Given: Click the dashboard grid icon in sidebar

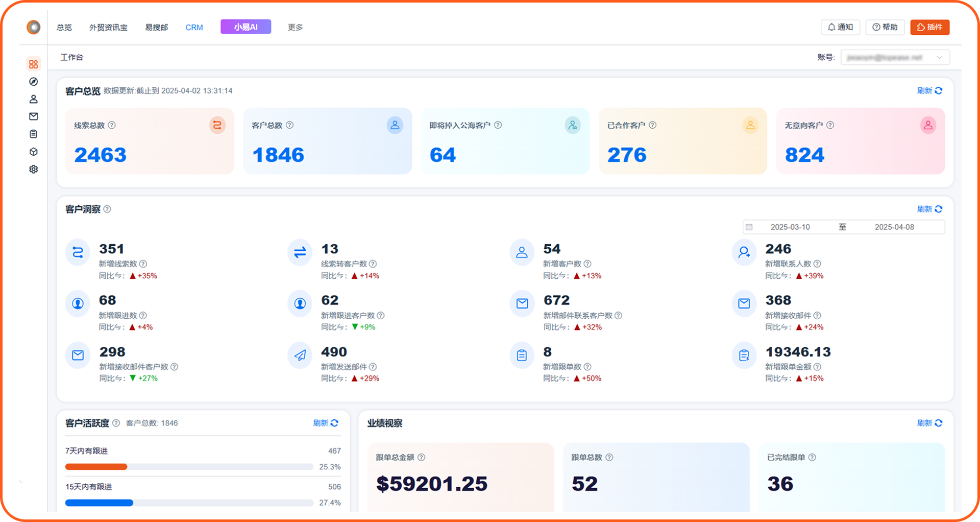Looking at the screenshot, I should tap(33, 64).
